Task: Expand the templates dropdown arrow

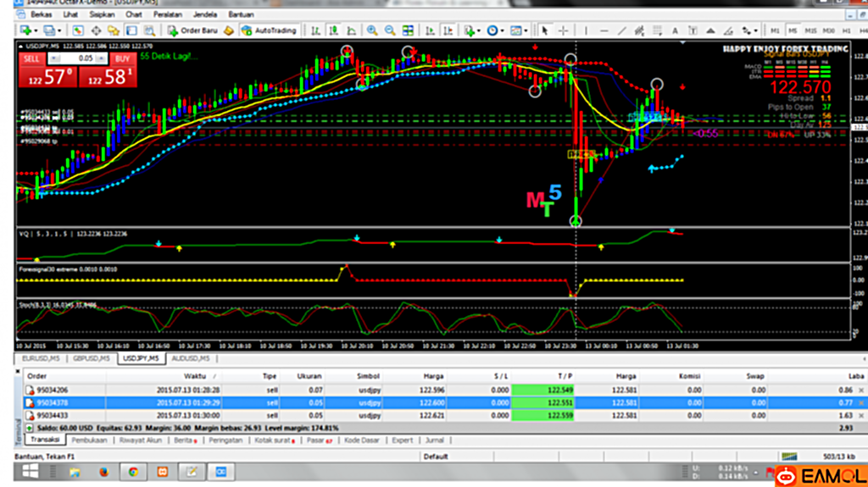Action: pos(526,31)
